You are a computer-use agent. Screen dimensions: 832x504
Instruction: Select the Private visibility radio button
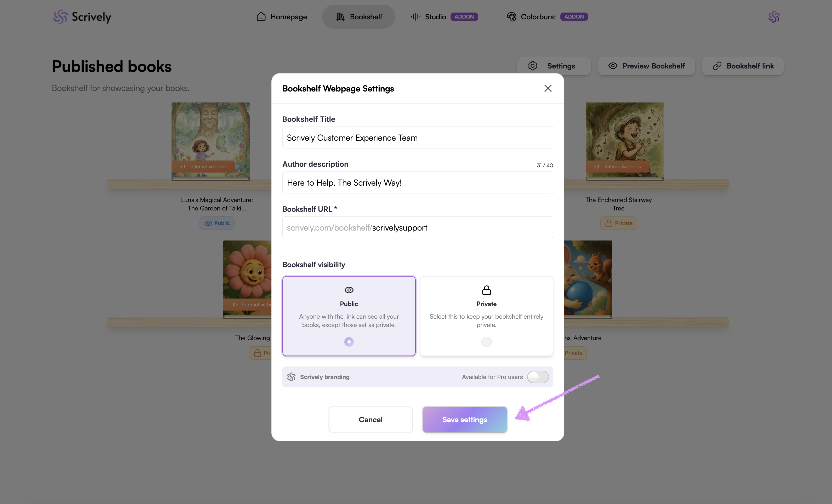click(486, 342)
